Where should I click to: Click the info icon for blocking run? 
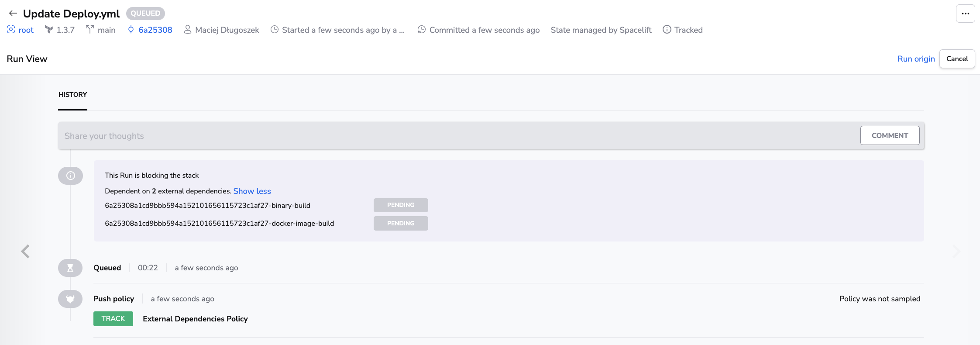click(x=70, y=176)
